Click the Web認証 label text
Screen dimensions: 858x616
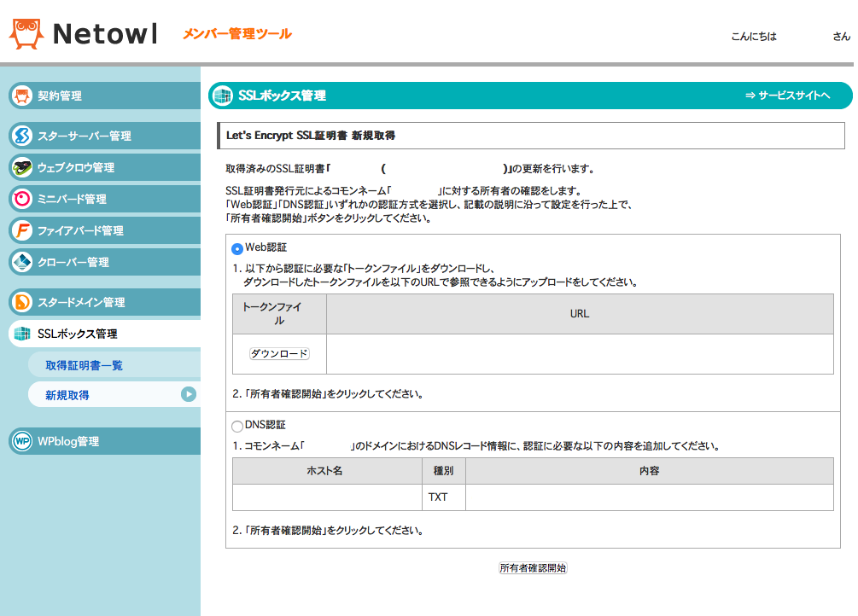click(266, 247)
